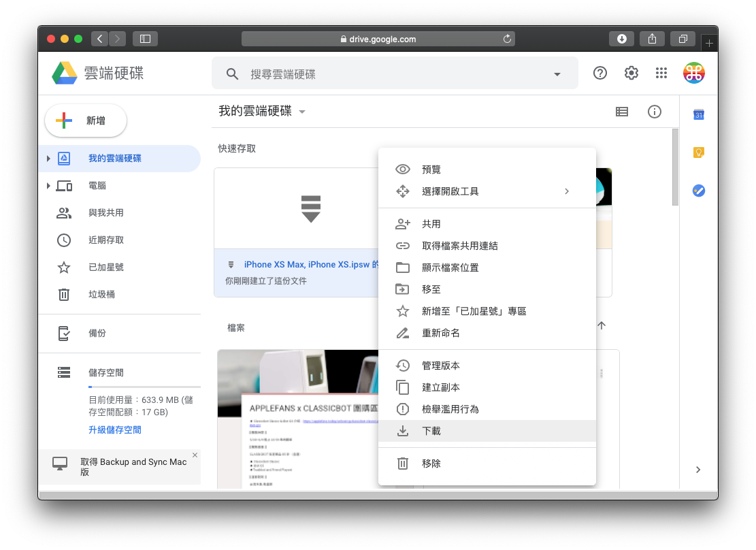Screen dimensions: 756x550
Task: Click the 儲存空間 storage icon
Action: [64, 372]
